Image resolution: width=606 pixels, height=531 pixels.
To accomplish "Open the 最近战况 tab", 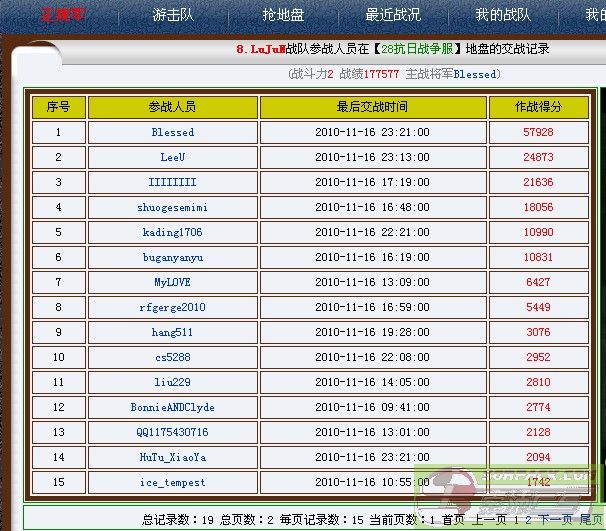I will [x=393, y=15].
